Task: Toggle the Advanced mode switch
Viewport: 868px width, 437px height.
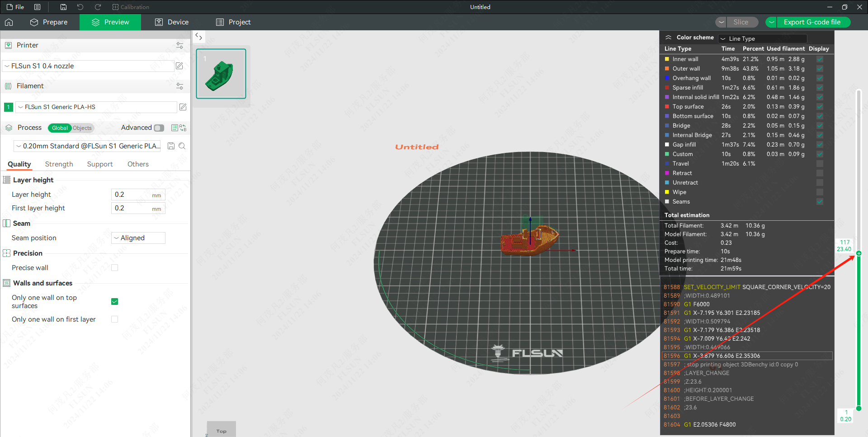Action: coord(159,128)
